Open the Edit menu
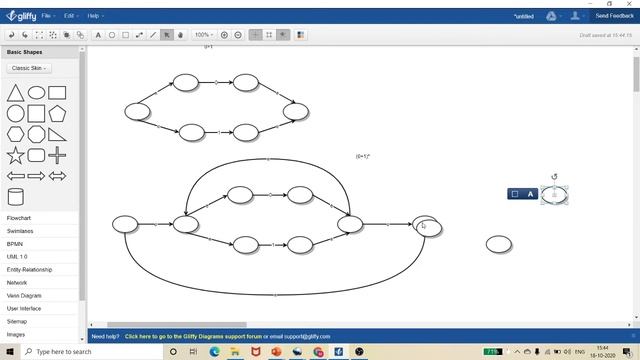 tap(71, 16)
